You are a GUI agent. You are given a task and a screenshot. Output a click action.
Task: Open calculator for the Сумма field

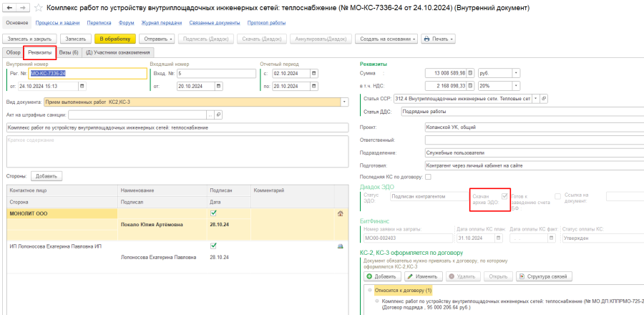pos(471,73)
